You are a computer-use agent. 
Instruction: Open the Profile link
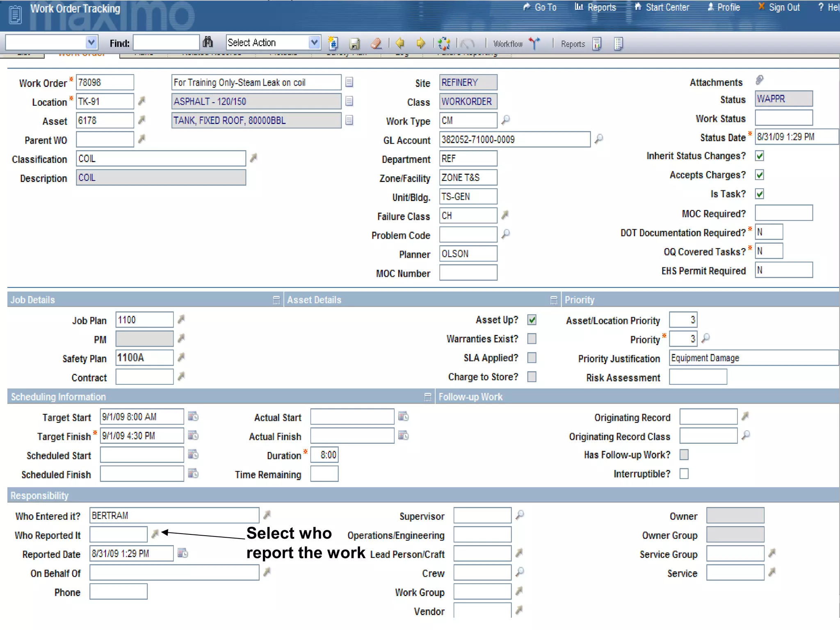click(x=724, y=7)
